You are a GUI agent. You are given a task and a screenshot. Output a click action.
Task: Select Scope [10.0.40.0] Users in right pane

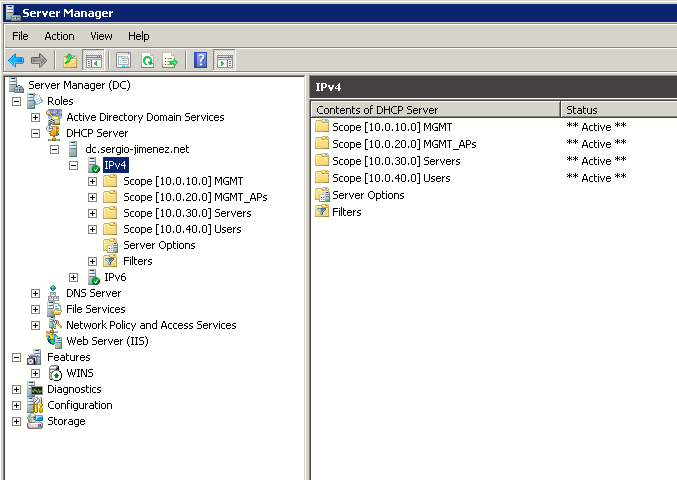pos(391,178)
